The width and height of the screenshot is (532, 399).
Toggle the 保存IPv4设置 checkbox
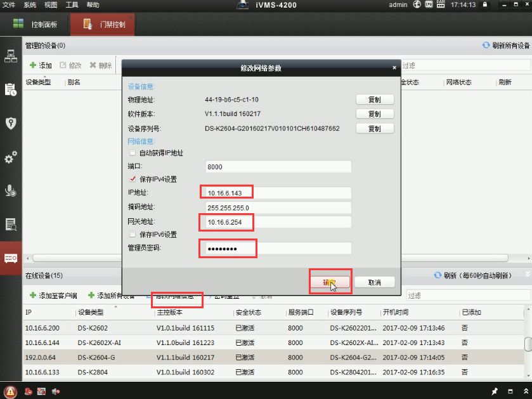click(133, 180)
